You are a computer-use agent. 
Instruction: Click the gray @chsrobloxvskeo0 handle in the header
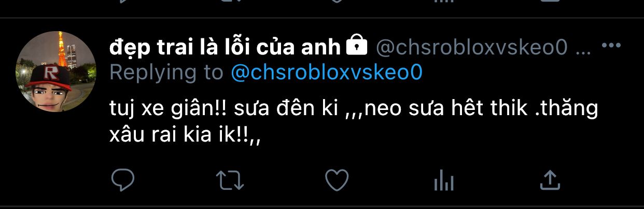pos(471,48)
